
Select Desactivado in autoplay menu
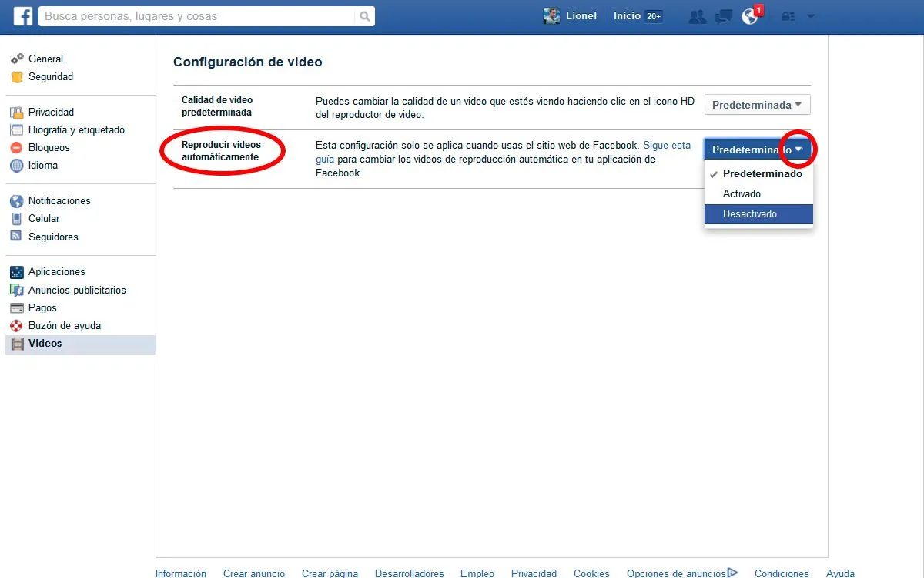coord(758,214)
